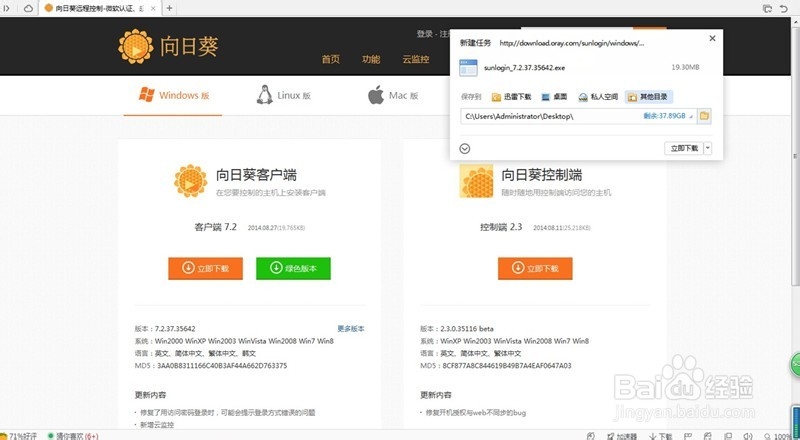The height and width of the screenshot is (440, 800).
Task: Click the window list icon at top right
Action: coord(767,8)
